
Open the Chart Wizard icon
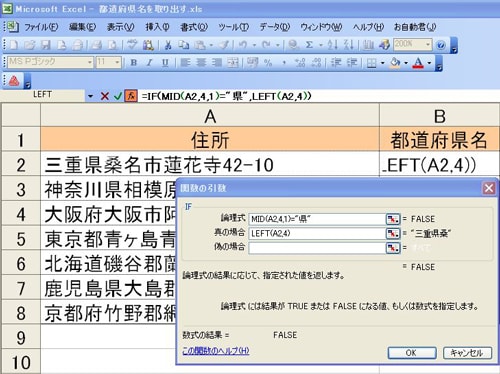[368, 45]
